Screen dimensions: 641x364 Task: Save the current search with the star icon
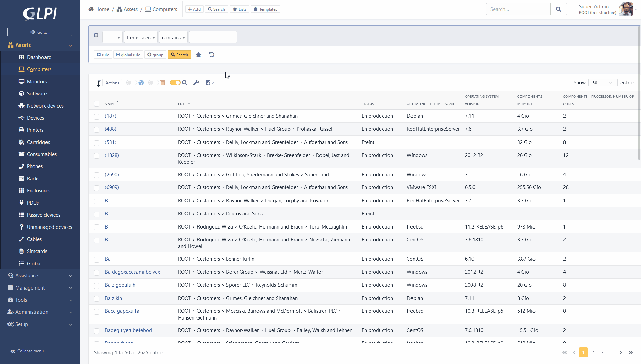199,55
